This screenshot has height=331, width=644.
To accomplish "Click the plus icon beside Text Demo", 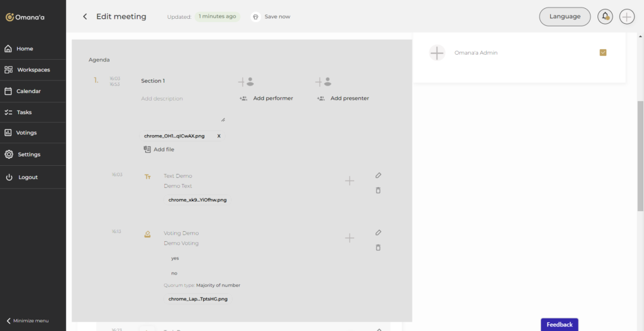I will 350,181.
